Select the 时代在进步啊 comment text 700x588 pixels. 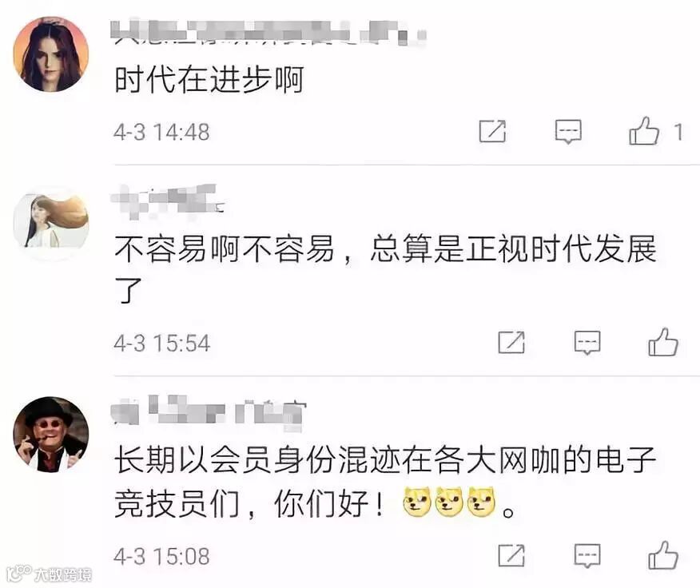[x=209, y=80]
